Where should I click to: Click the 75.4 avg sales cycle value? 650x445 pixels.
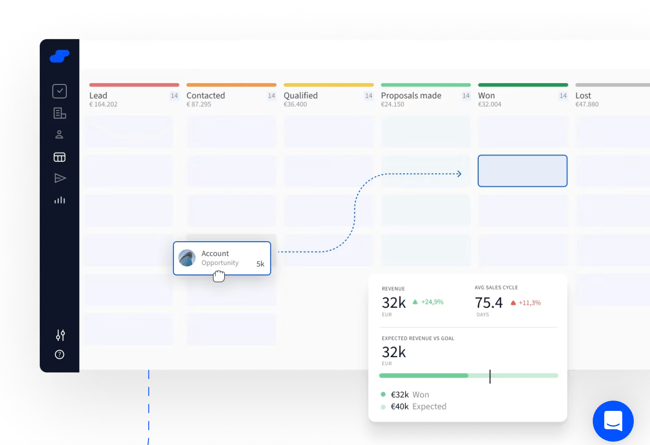[x=489, y=303]
